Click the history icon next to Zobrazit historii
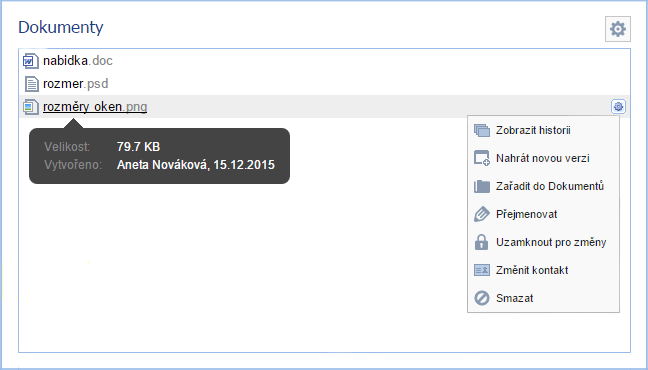This screenshot has width=648, height=370. (482, 131)
